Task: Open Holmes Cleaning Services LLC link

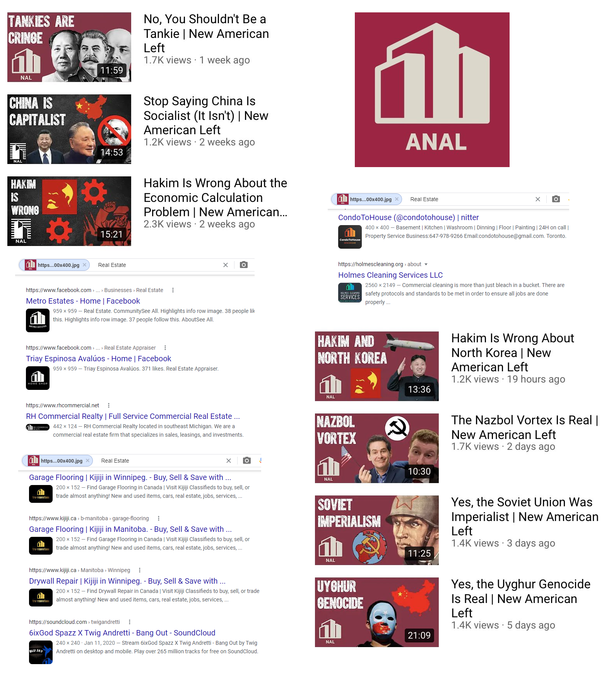Action: point(390,275)
